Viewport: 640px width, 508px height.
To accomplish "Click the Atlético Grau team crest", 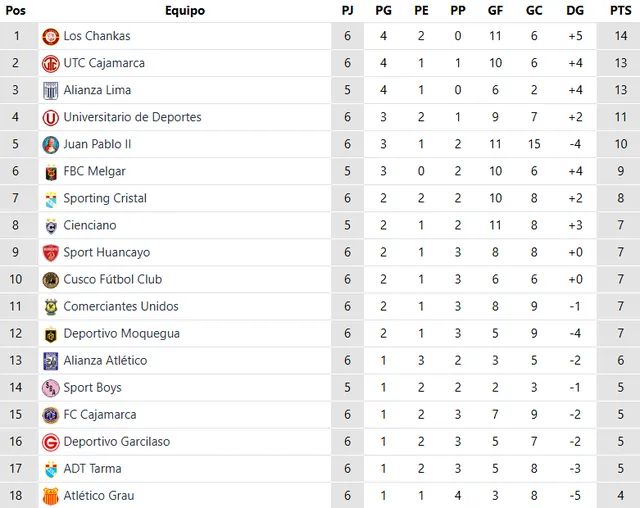I will point(50,495).
